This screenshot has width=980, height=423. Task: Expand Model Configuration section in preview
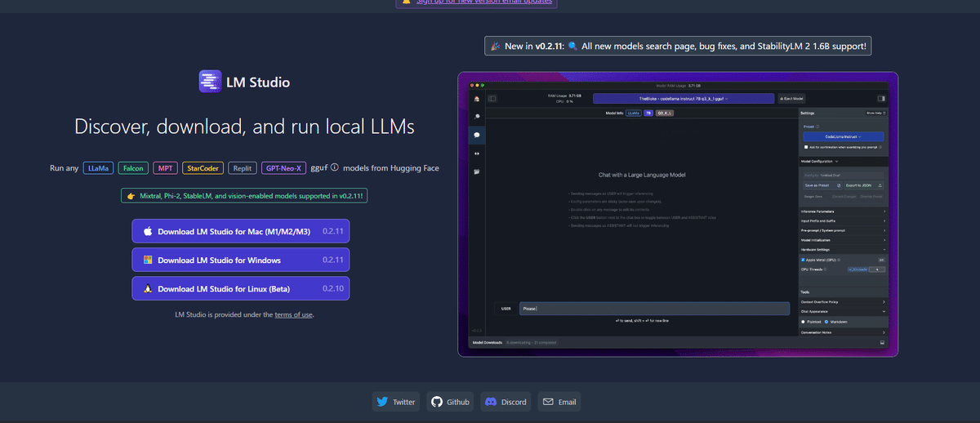coord(844,162)
